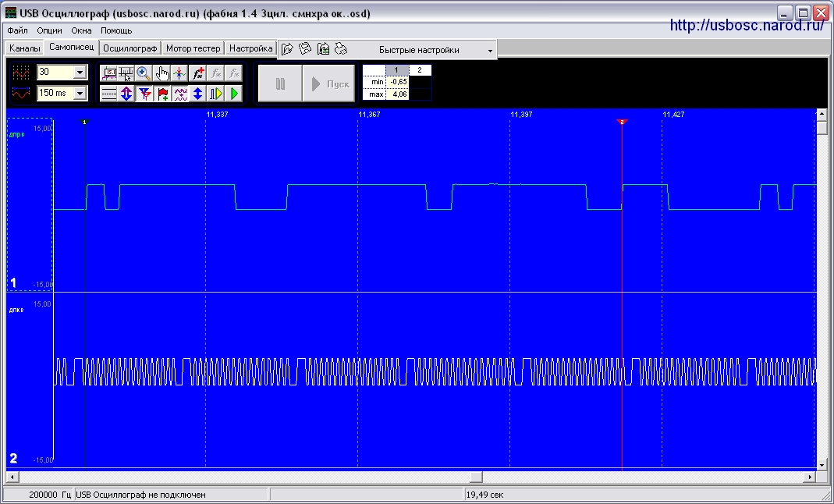Click the red waveform time-span icon
The image size is (834, 504).
click(21, 93)
